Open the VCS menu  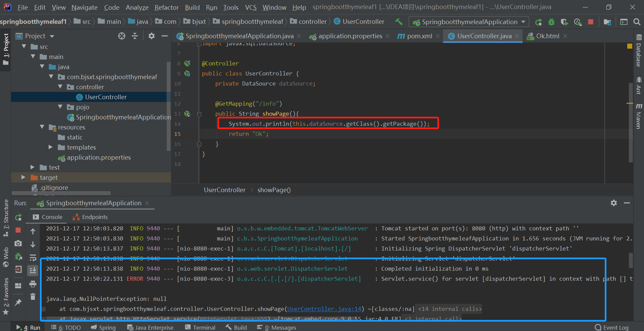(x=251, y=7)
